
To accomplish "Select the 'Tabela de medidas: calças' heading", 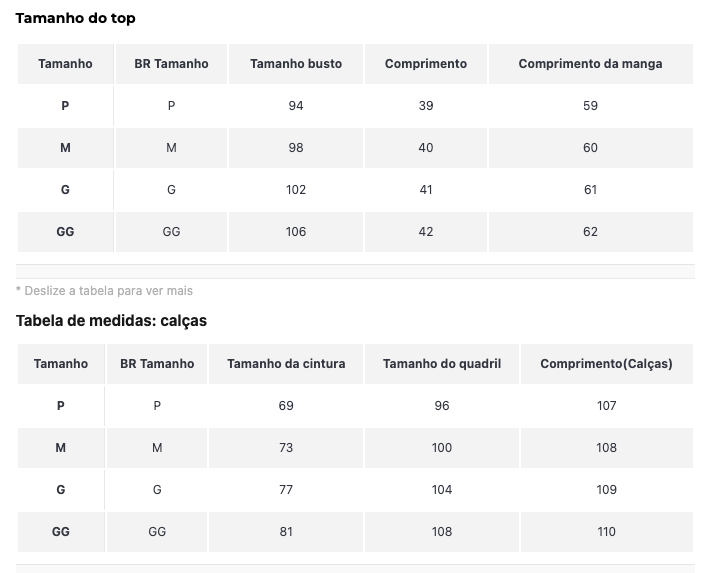I will tap(111, 321).
